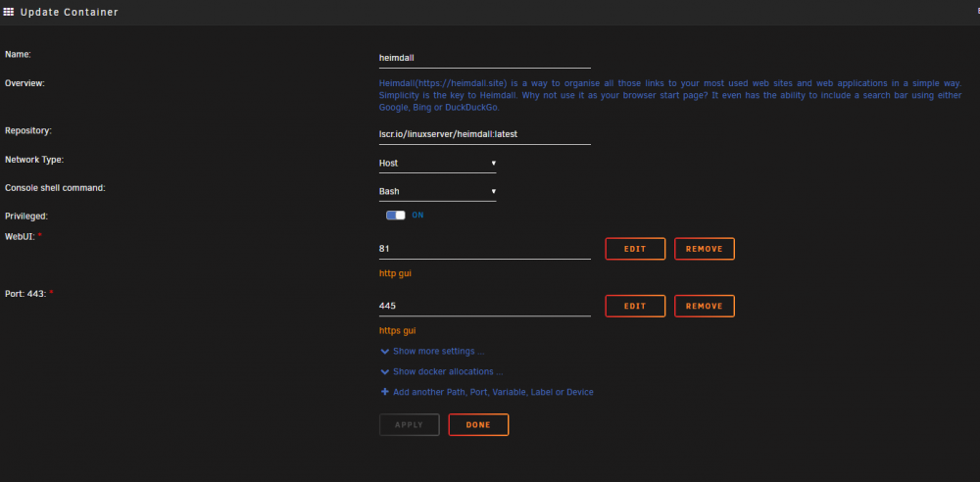Click the 'https gui' description text

pos(398,331)
